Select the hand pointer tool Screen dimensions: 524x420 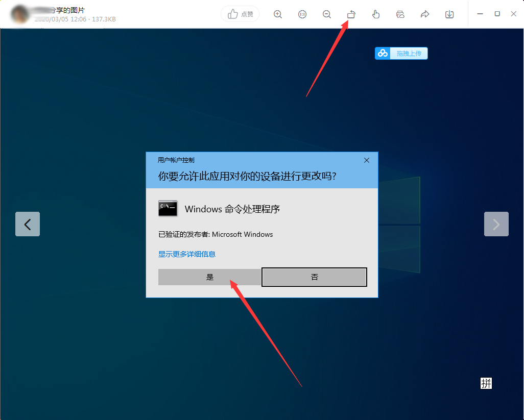(x=375, y=14)
